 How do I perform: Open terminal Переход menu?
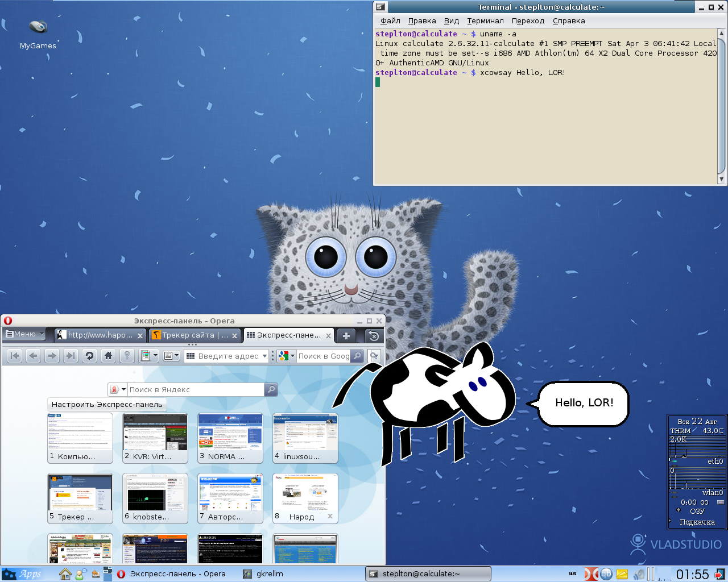(528, 21)
